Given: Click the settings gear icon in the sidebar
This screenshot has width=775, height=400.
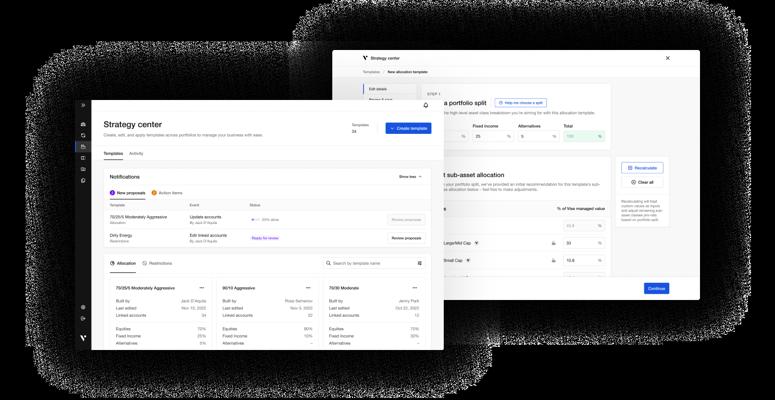Looking at the screenshot, I should (x=83, y=307).
